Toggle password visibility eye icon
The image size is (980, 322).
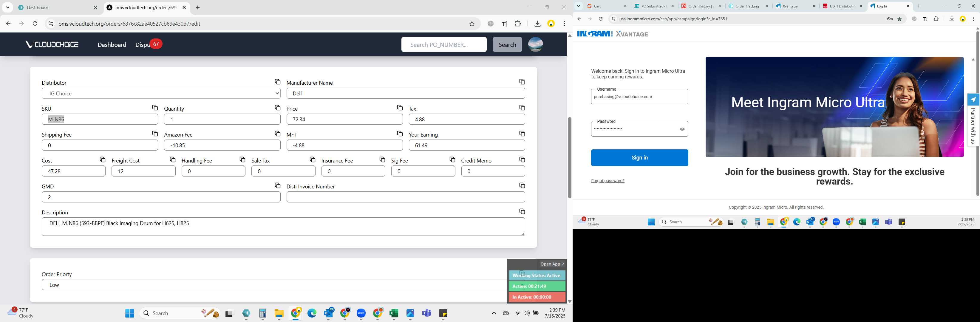[x=682, y=129]
